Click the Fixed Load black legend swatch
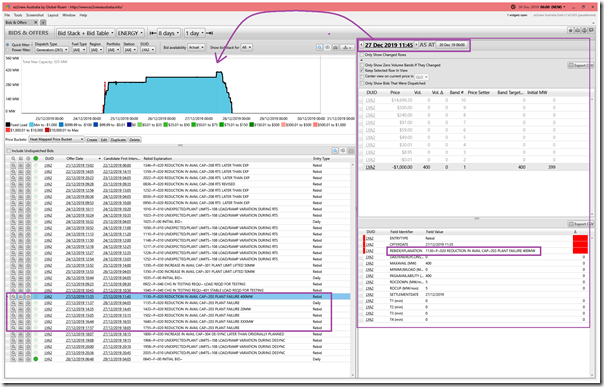The width and height of the screenshot is (604, 387). pos(8,125)
